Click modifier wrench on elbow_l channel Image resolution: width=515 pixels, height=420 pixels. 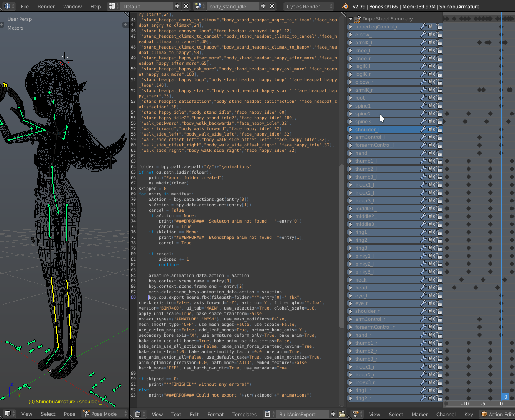tap(423, 35)
